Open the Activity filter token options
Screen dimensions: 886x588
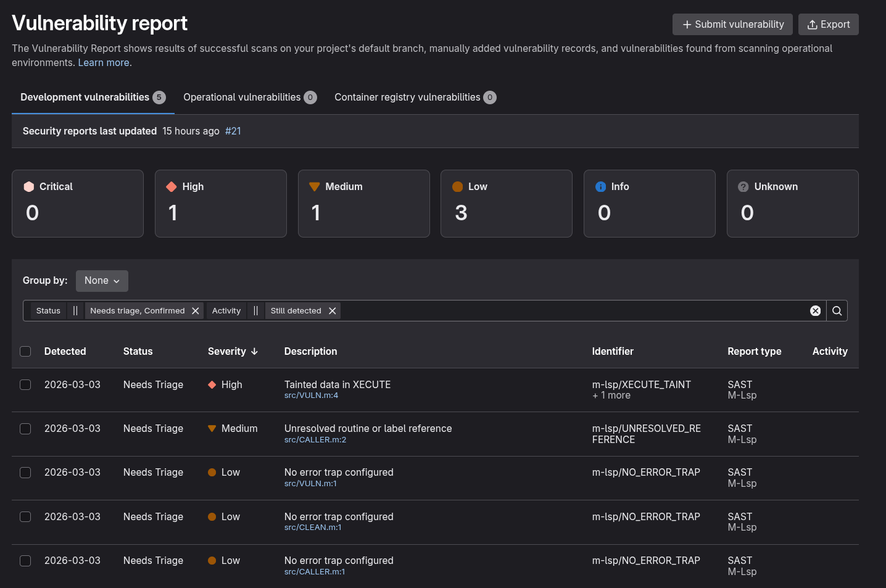coord(226,310)
